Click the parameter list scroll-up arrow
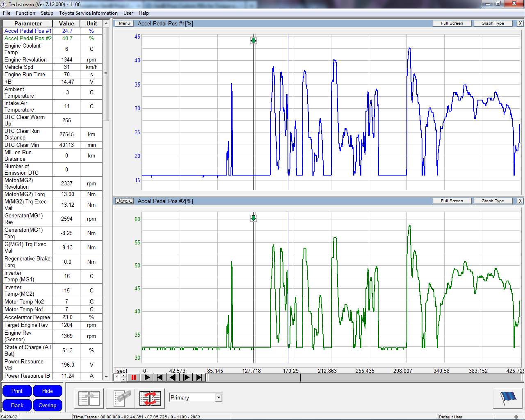525x420 pixels. tap(106, 23)
